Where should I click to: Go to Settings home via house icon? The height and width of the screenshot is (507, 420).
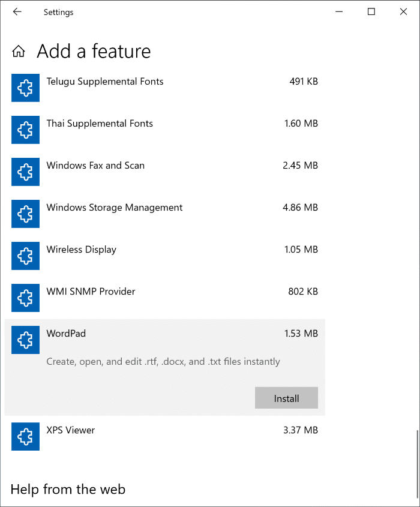point(19,51)
